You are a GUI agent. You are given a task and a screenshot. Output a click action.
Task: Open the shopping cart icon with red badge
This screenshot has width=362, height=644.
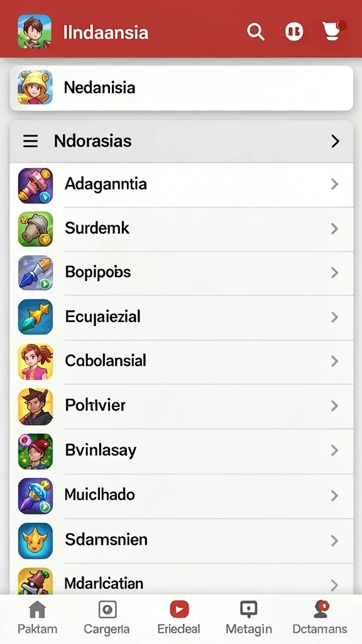(333, 31)
